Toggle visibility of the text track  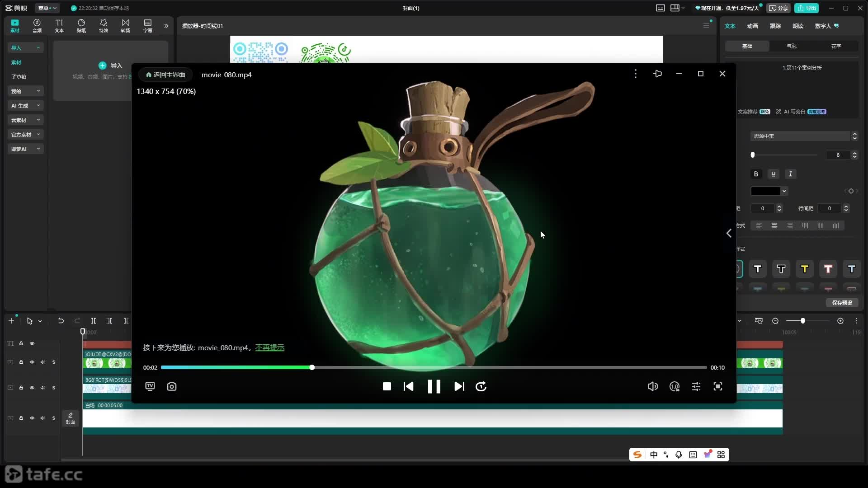click(x=32, y=343)
